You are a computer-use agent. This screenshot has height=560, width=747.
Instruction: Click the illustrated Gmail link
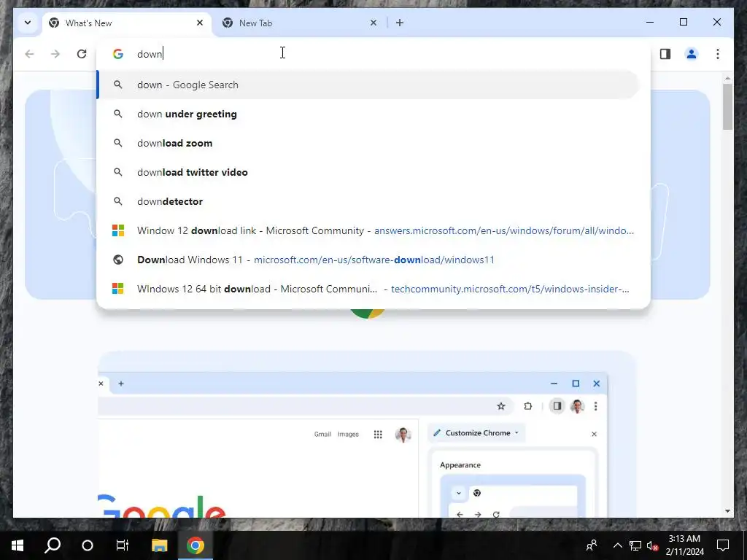click(322, 435)
